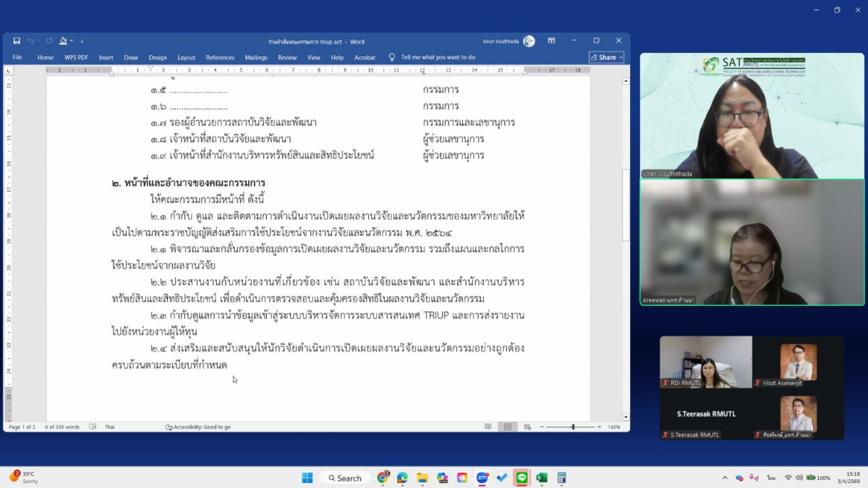Open the LINE app in the taskbar
868x488 pixels.
click(522, 478)
